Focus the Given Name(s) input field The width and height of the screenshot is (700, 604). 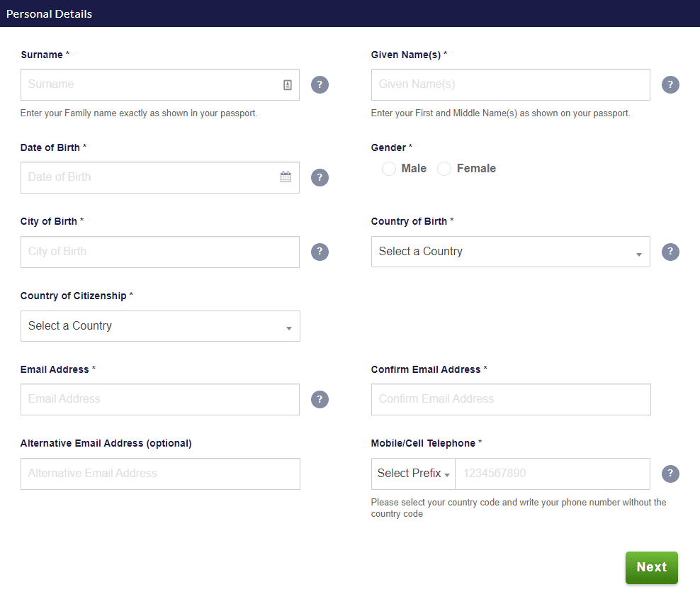pyautogui.click(x=510, y=84)
